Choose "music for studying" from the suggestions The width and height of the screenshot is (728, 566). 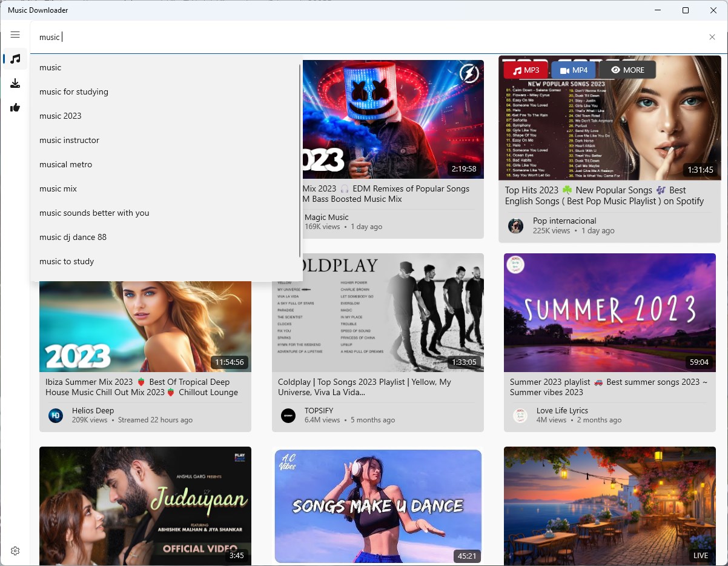74,92
